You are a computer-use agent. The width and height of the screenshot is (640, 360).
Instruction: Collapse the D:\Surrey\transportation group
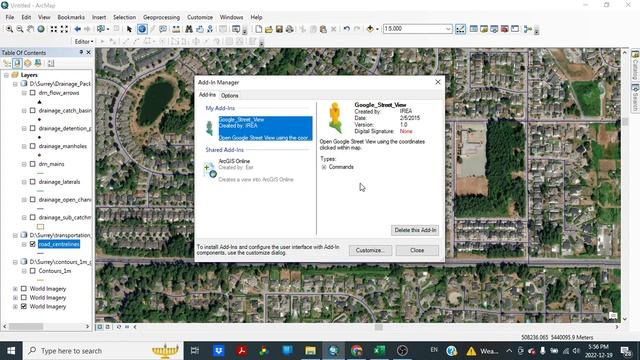[15, 236]
